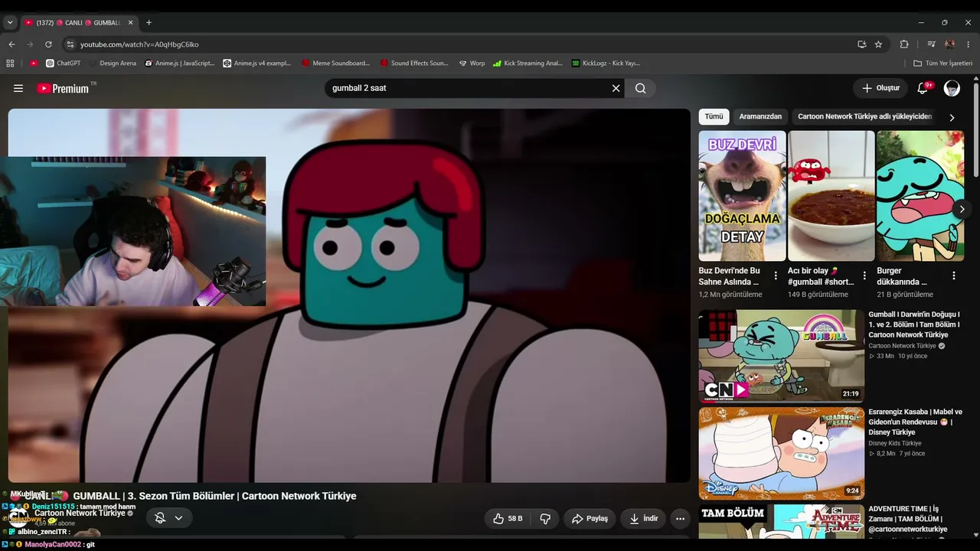Click the Oluştur create button
The image size is (980, 551).
point(880,88)
